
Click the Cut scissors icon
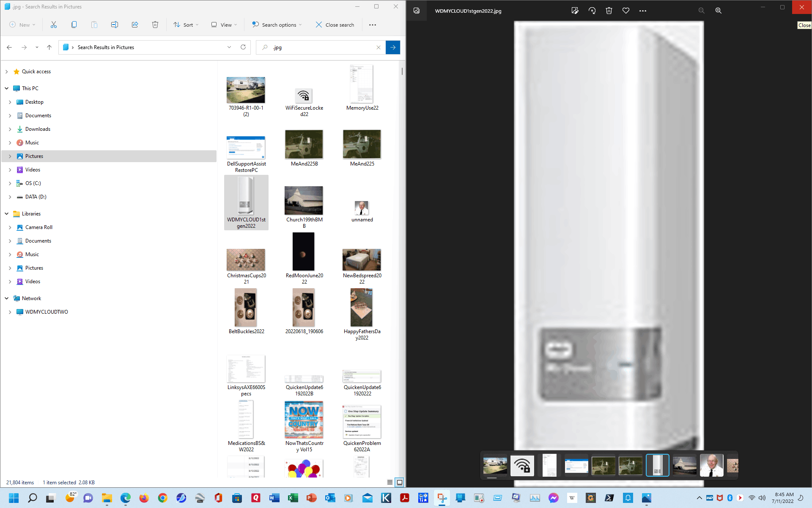point(54,25)
